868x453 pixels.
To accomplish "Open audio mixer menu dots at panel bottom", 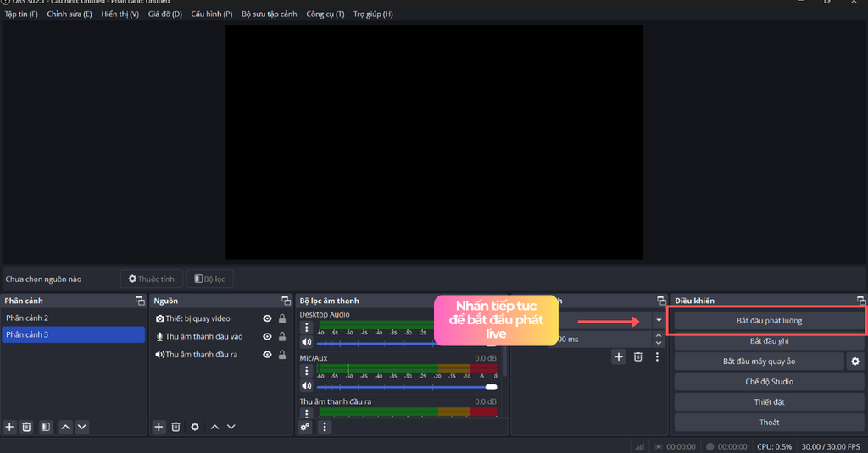I will [x=325, y=427].
